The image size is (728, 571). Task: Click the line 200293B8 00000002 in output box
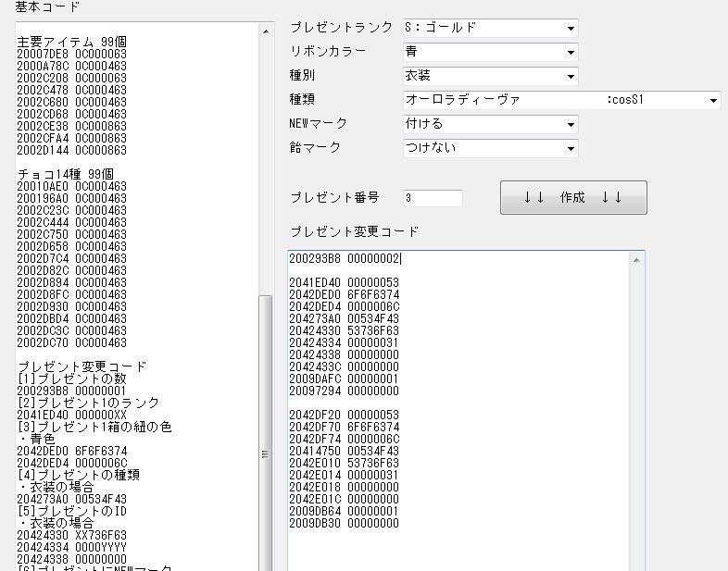(x=344, y=259)
